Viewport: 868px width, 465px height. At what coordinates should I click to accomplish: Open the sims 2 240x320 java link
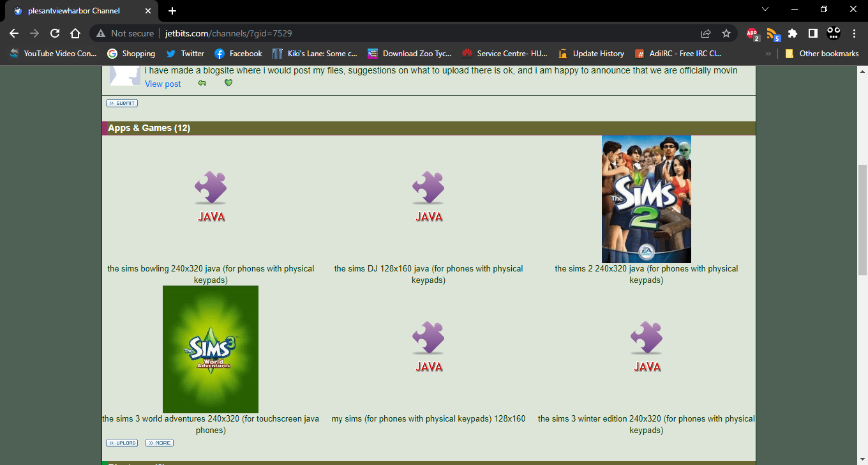(x=646, y=274)
